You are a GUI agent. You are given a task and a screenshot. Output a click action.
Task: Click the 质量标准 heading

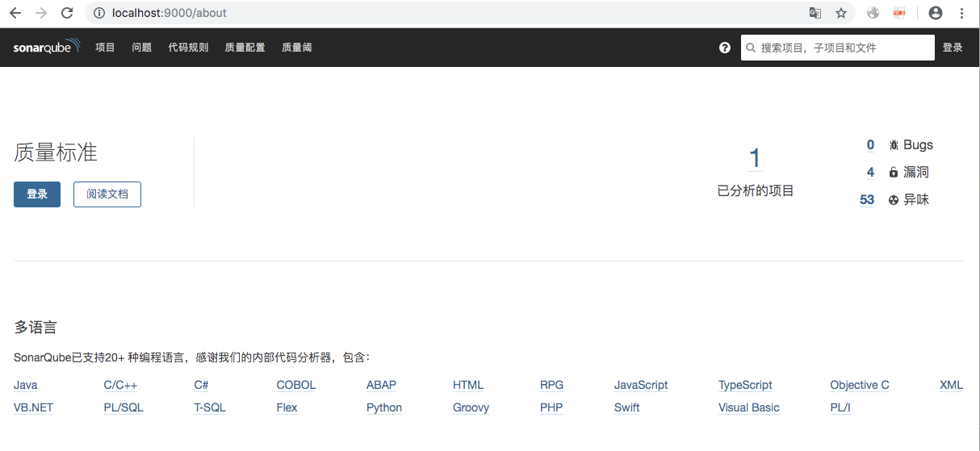click(x=56, y=152)
